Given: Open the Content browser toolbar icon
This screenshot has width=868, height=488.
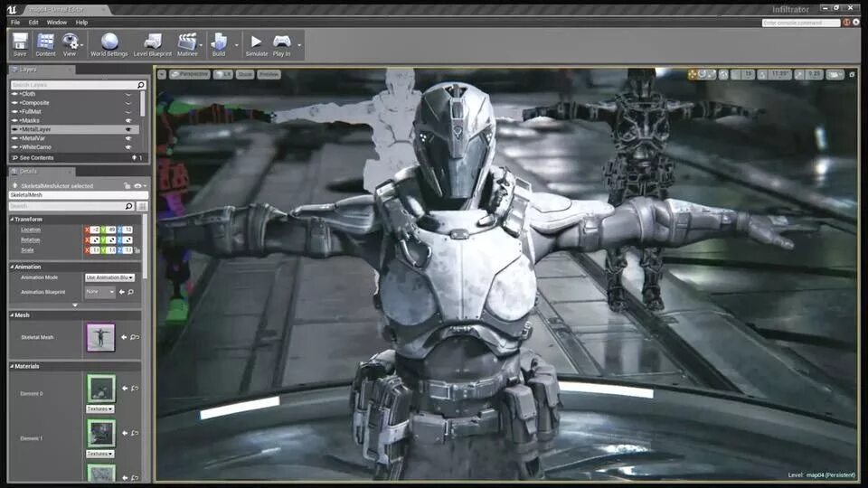Looking at the screenshot, I should pyautogui.click(x=45, y=42).
